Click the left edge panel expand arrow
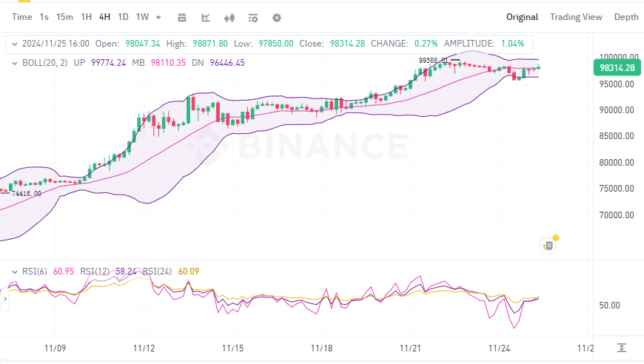 tap(3, 300)
